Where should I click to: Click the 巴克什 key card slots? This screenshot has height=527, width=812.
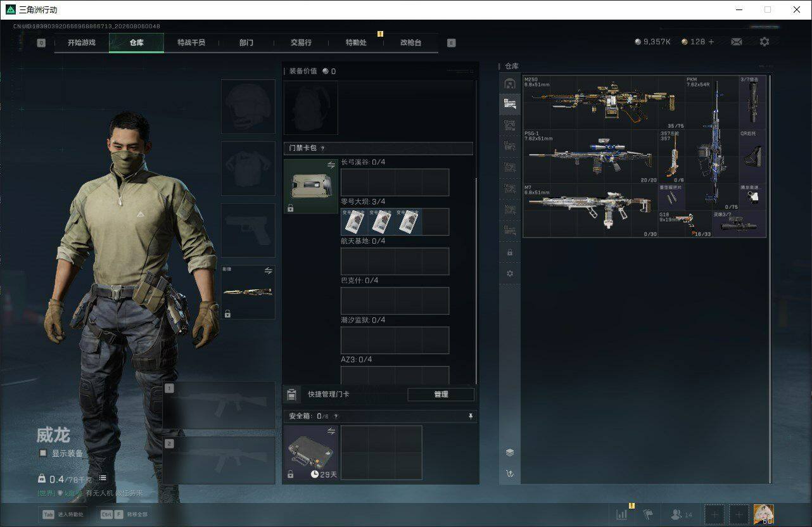[395, 301]
